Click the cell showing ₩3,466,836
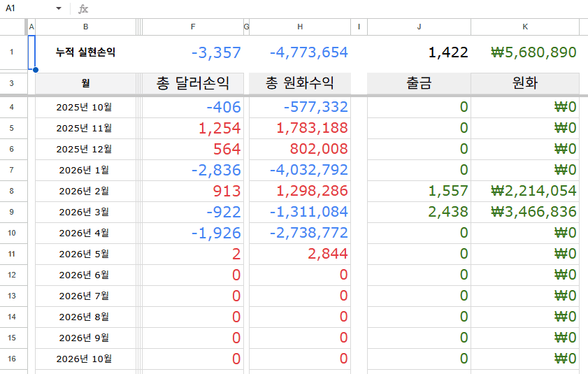The height and width of the screenshot is (374, 588). (x=525, y=213)
